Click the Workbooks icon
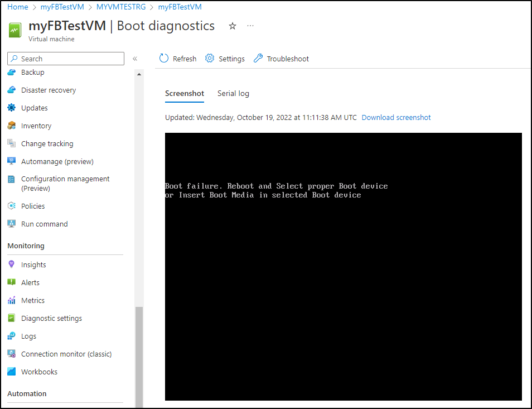Image resolution: width=532 pixels, height=409 pixels. pyautogui.click(x=12, y=372)
